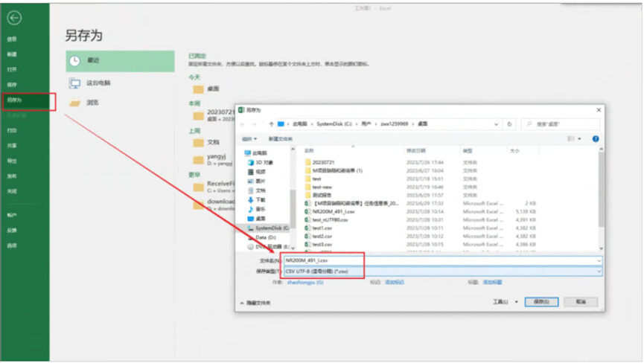Select 另存为 (Save As) in backstage sidebar
The height and width of the screenshot is (363, 644).
[14, 100]
